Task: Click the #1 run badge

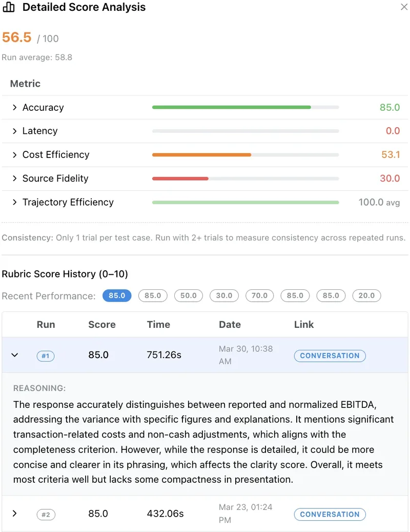Action: (46, 356)
